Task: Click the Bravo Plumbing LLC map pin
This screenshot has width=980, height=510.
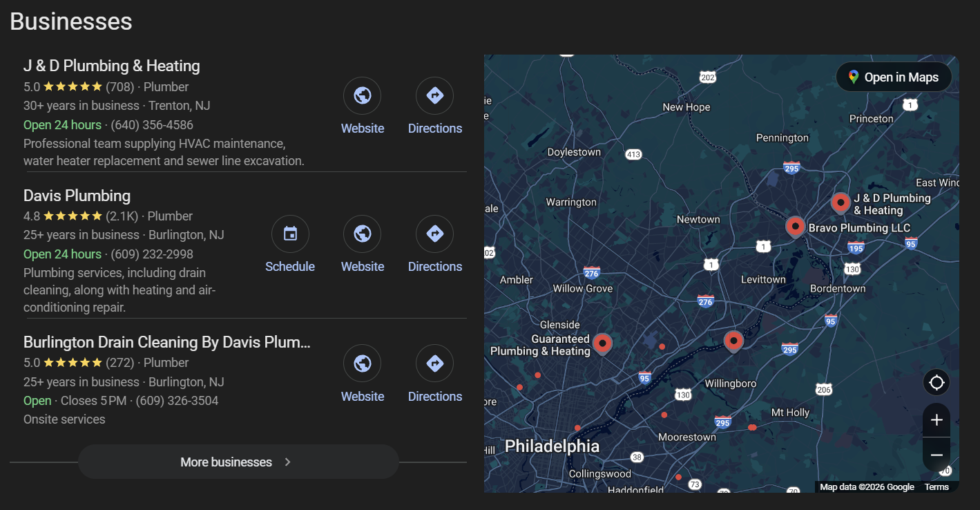Action: [795, 226]
